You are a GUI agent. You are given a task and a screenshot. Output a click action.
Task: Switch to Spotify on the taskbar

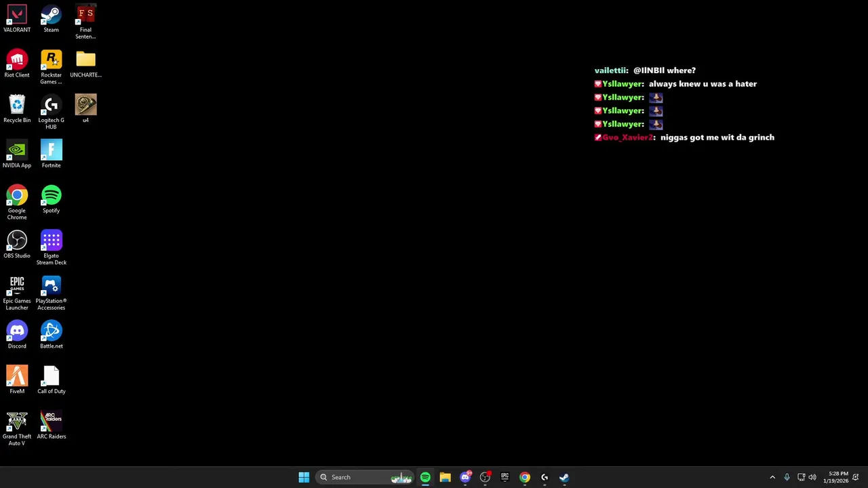pos(425,477)
